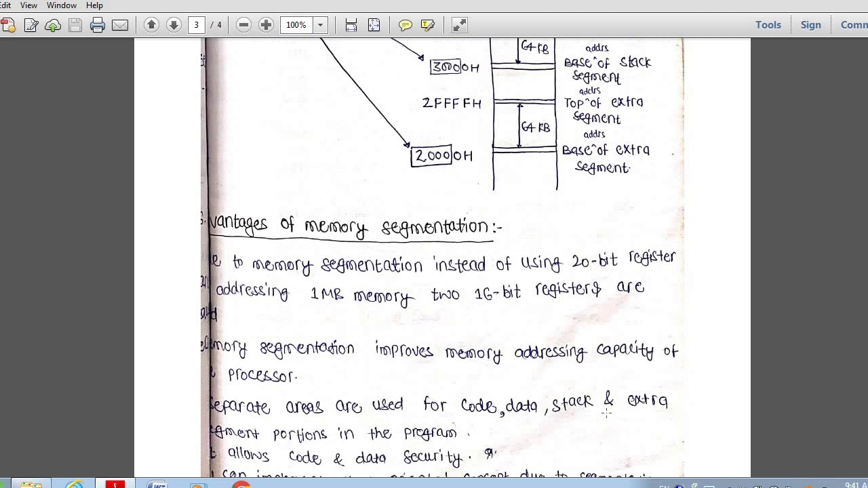Screen dimensions: 868x488
Task: Click the cloud upload icon
Action: pos(53,25)
